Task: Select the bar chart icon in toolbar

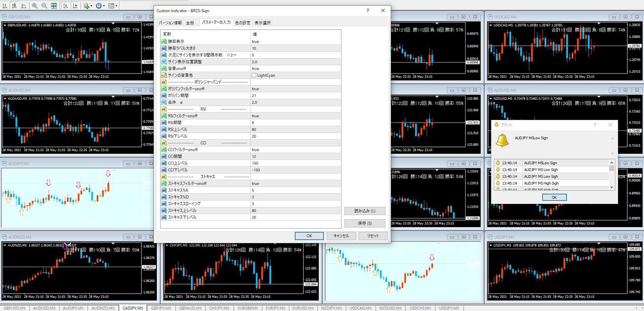Action: [x=5, y=6]
